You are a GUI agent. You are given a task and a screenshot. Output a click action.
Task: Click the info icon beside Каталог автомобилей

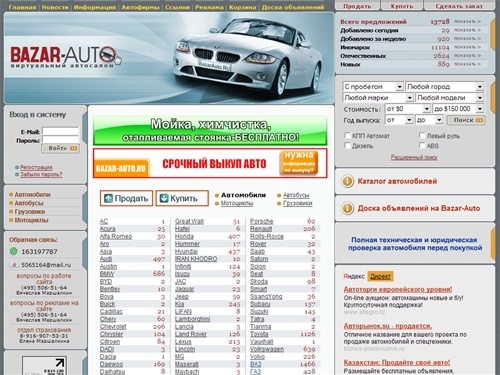coord(347,181)
